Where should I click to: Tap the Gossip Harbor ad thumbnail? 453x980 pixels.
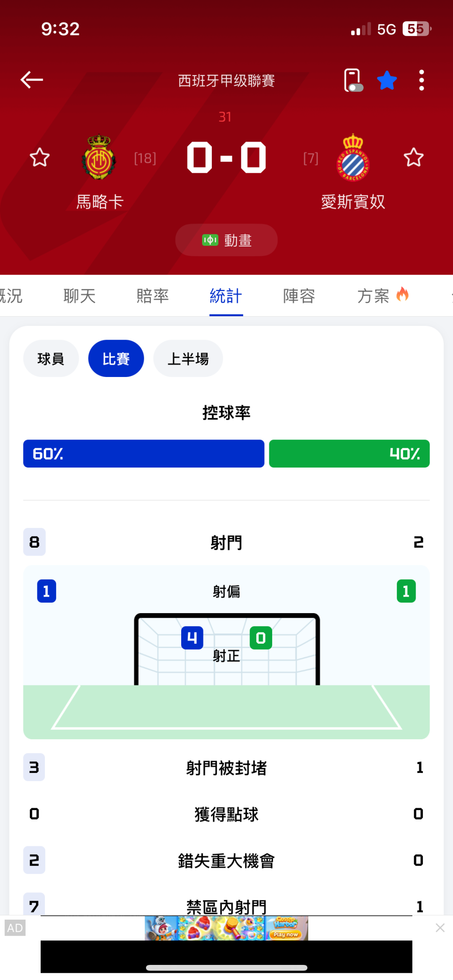tap(226, 928)
